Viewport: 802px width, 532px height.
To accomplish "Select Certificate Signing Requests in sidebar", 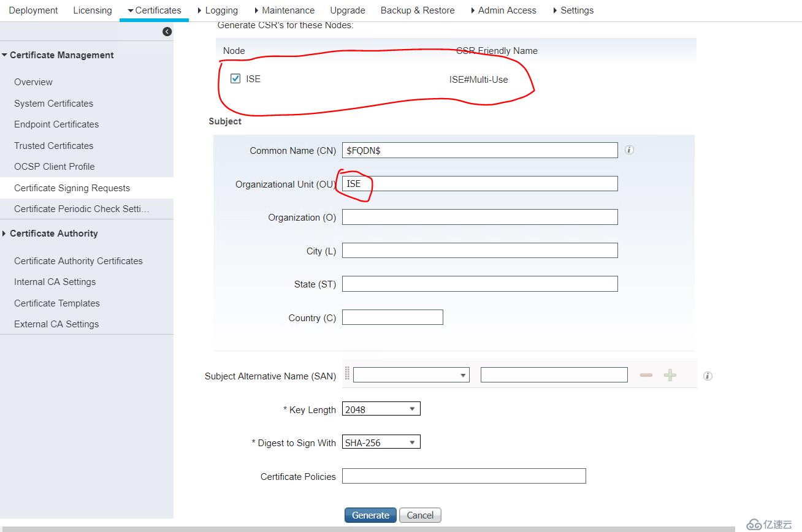I will (x=86, y=188).
